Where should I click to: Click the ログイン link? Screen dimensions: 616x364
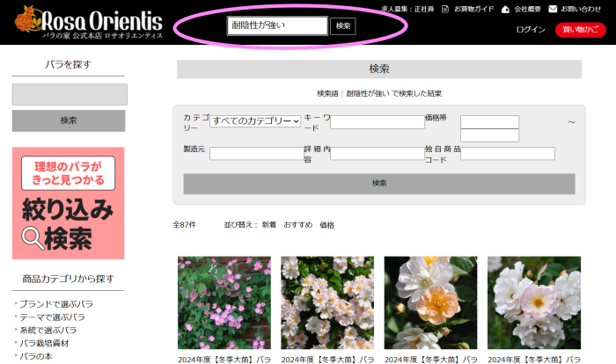531,30
